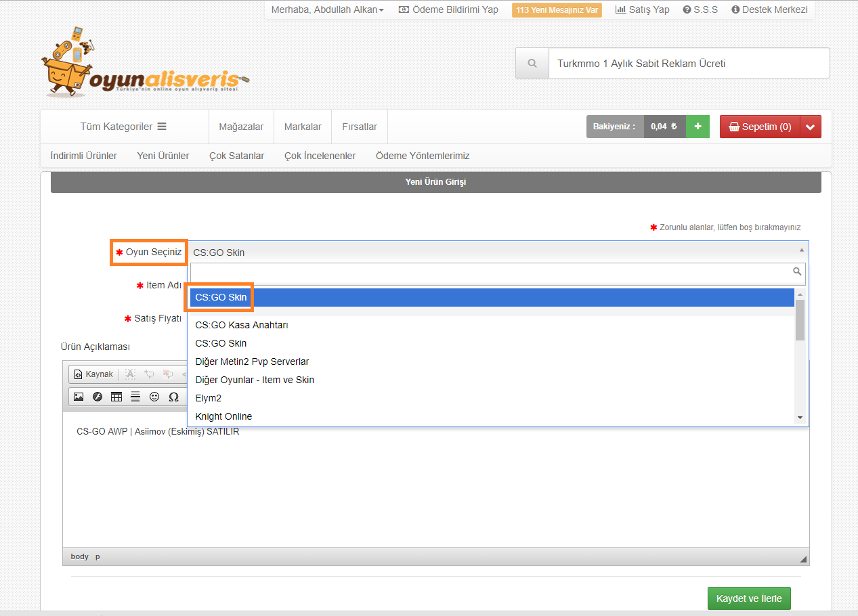
Task: Open the Fırsatlar tab
Action: 360,127
